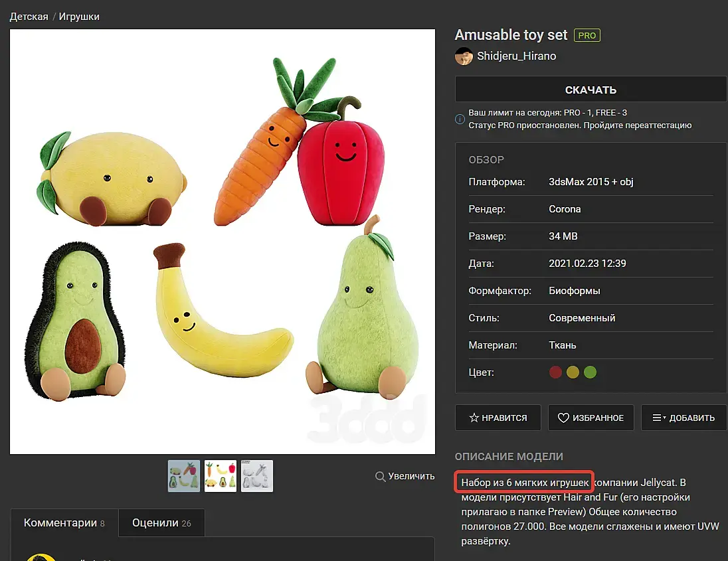Open the ДОБАВИТЬ dropdown menu
Screen dimensions: 728x561
tap(683, 418)
